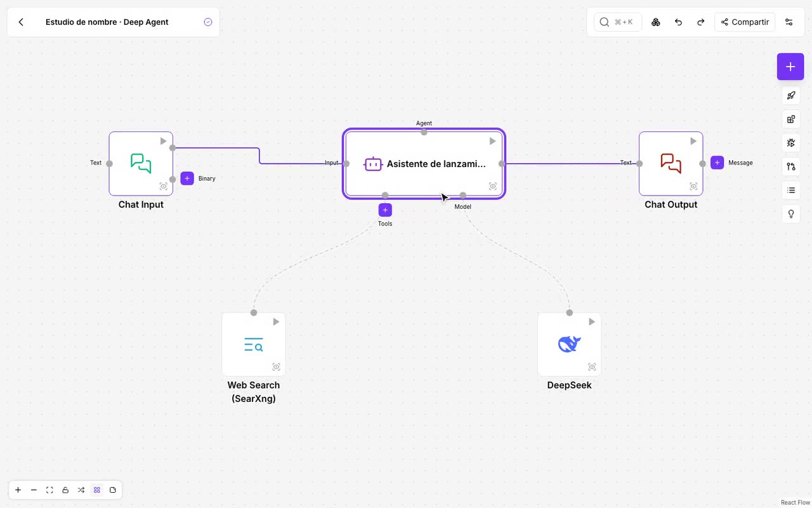The width and height of the screenshot is (812, 508).
Task: Select the DeepSeek whale node
Action: point(570,344)
